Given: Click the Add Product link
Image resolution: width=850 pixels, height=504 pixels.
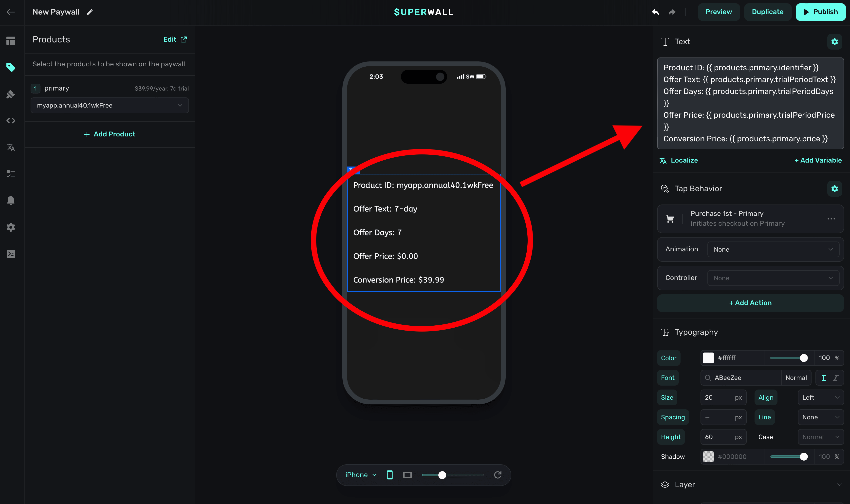Looking at the screenshot, I should tap(109, 134).
